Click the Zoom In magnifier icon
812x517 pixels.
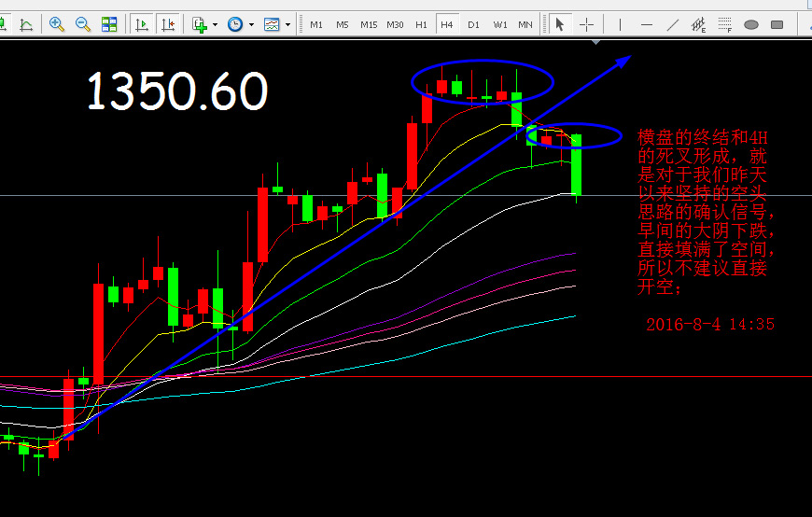(56, 24)
